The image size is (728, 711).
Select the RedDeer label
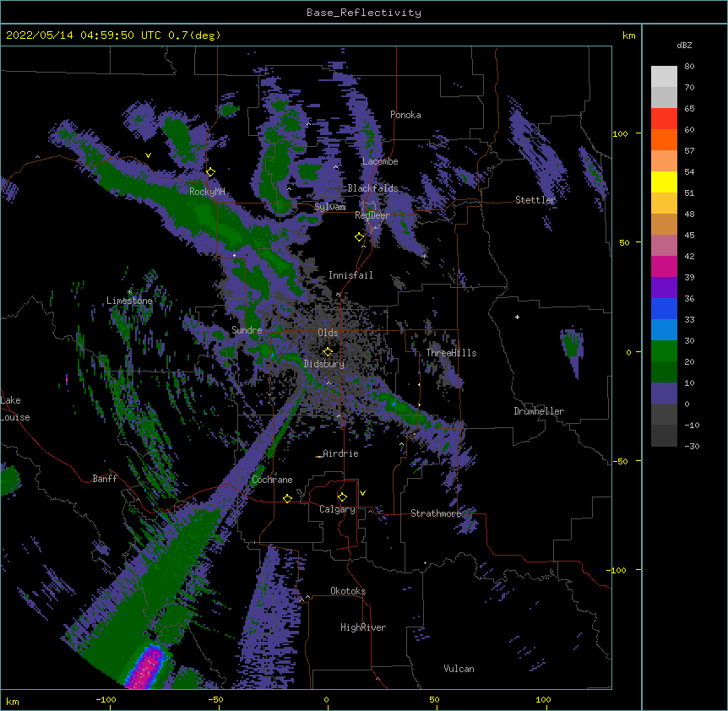[372, 215]
